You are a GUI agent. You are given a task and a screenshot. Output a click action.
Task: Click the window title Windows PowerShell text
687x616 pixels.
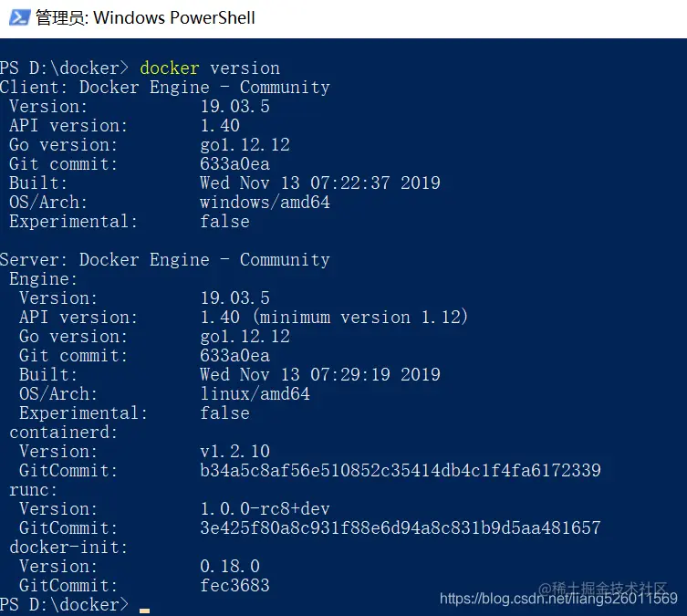[174, 18]
